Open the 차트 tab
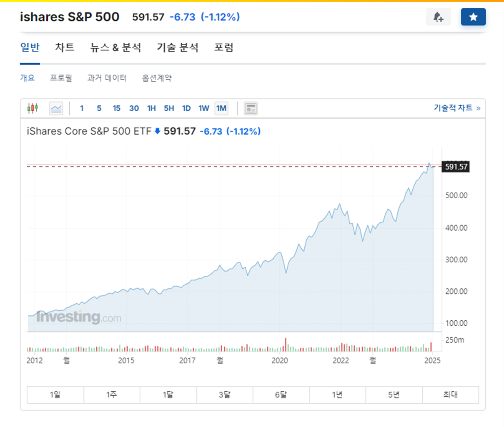This screenshot has width=504, height=427. click(65, 47)
